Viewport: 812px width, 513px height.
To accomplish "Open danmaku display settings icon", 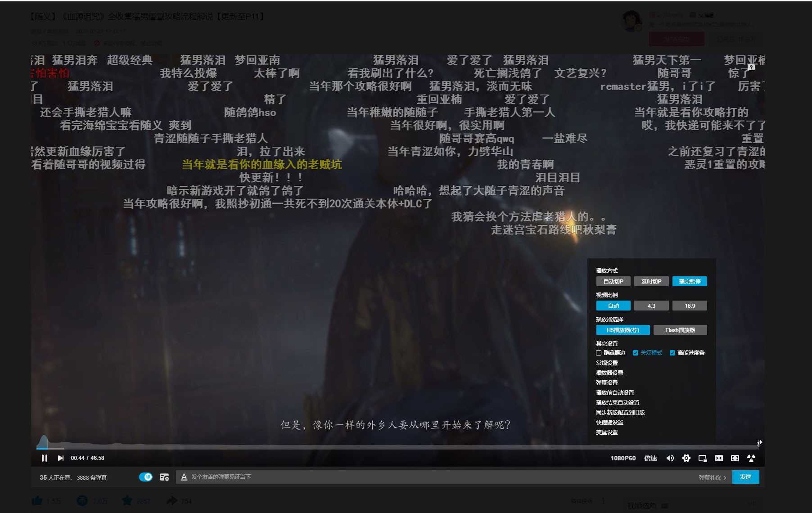I will click(164, 477).
